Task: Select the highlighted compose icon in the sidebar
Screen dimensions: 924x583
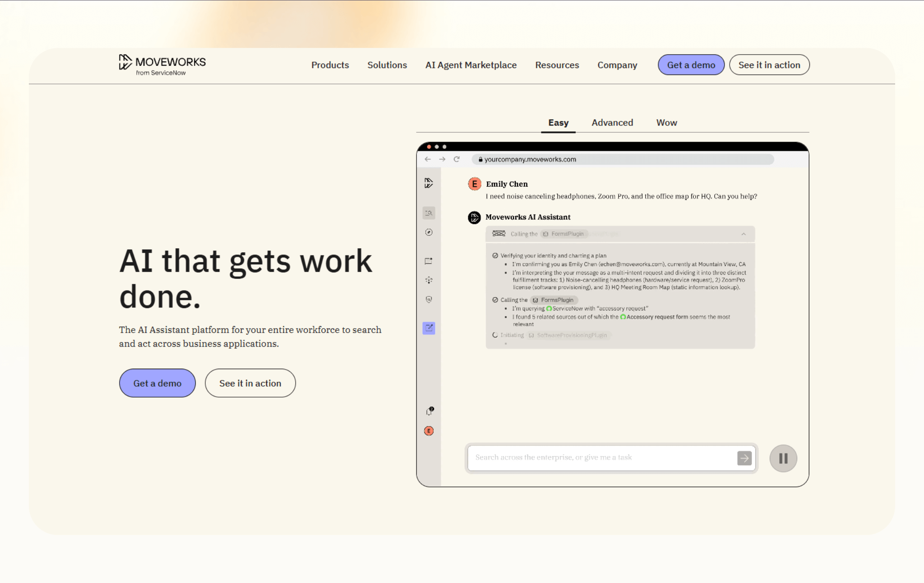Action: tap(429, 328)
